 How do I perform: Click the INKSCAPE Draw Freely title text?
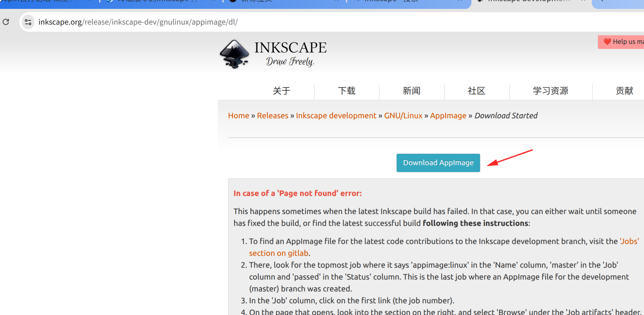click(290, 54)
